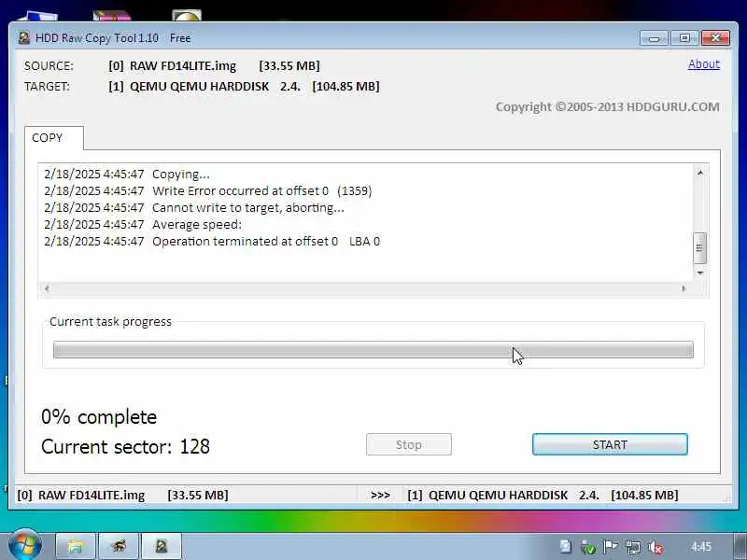The width and height of the screenshot is (747, 560).
Task: Click the current task progress bar
Action: [373, 350]
